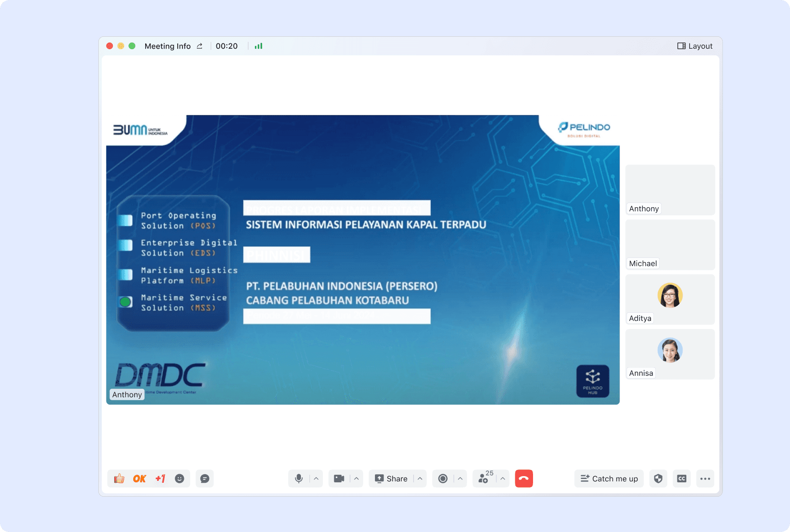Select Michael's participant tile

coord(670,245)
